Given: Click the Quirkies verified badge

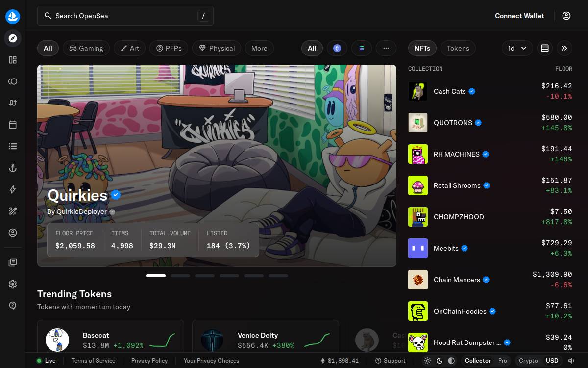Looking at the screenshot, I should [116, 195].
